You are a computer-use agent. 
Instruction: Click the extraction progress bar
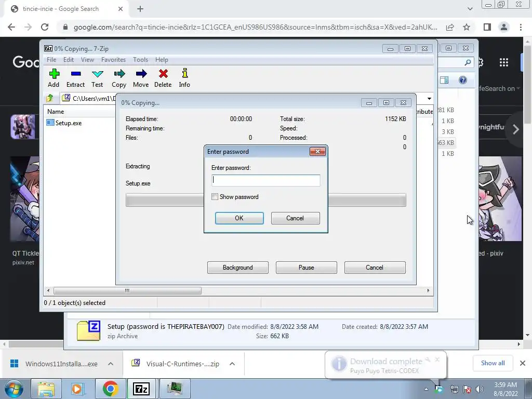265,200
